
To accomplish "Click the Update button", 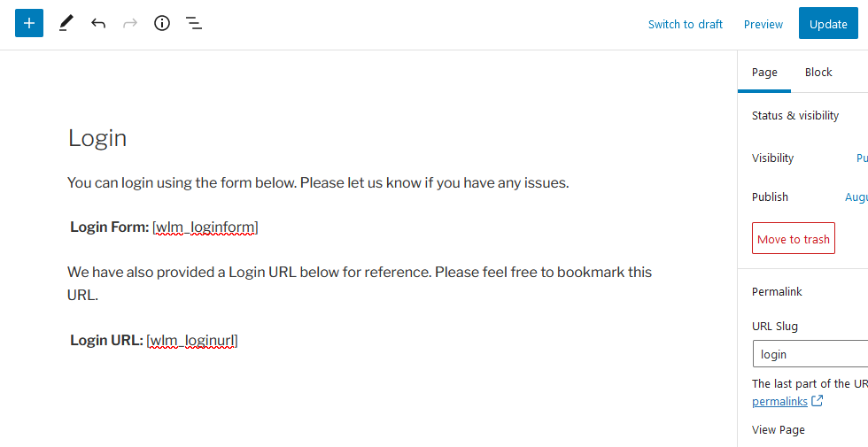I will coord(828,24).
